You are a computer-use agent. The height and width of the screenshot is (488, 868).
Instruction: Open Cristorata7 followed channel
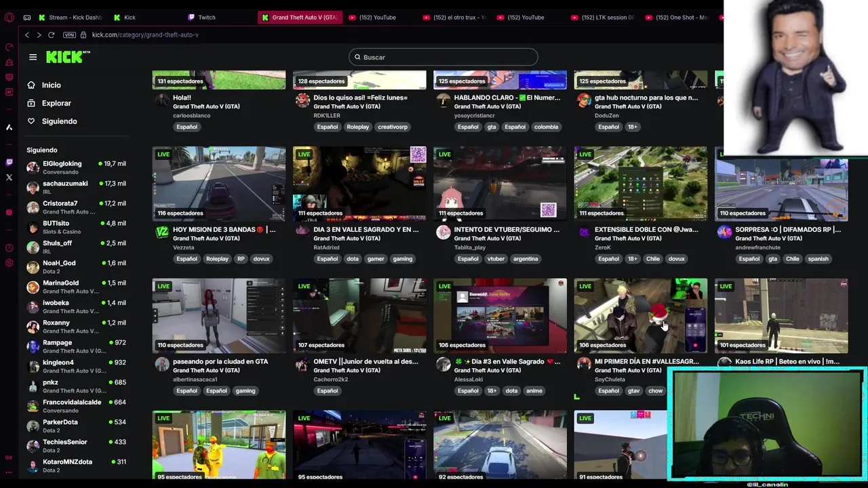click(x=76, y=207)
